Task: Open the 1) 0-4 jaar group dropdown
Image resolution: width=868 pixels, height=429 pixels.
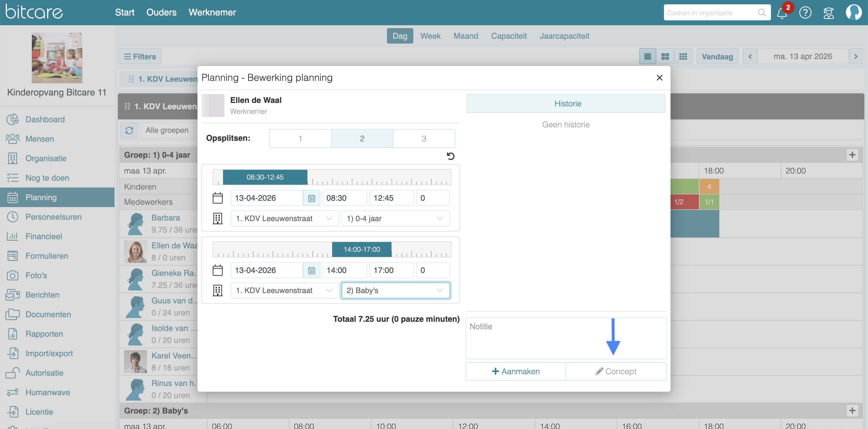Action: pyautogui.click(x=395, y=219)
